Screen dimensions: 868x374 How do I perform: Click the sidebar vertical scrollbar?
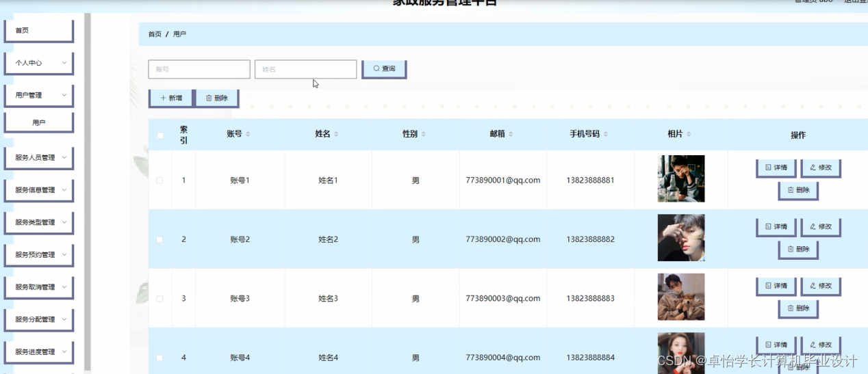tap(87, 191)
